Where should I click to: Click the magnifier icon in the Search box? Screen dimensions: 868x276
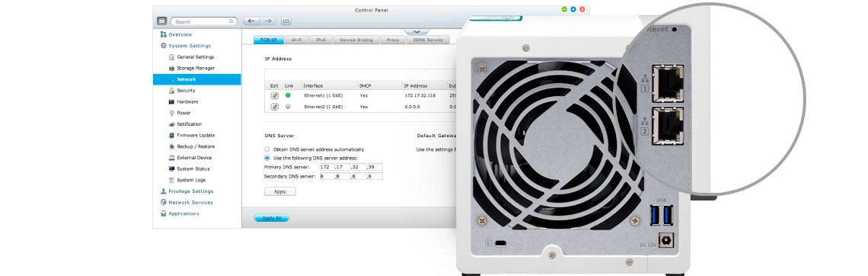[x=231, y=21]
